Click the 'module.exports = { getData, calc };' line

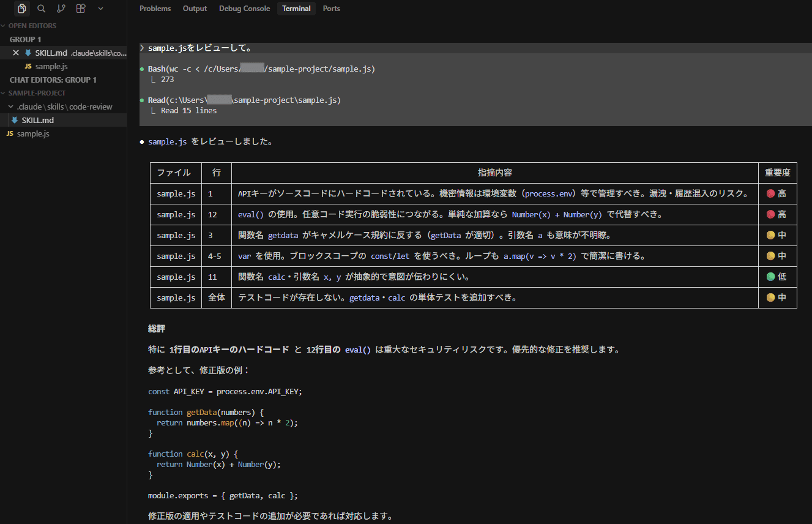tap(223, 495)
